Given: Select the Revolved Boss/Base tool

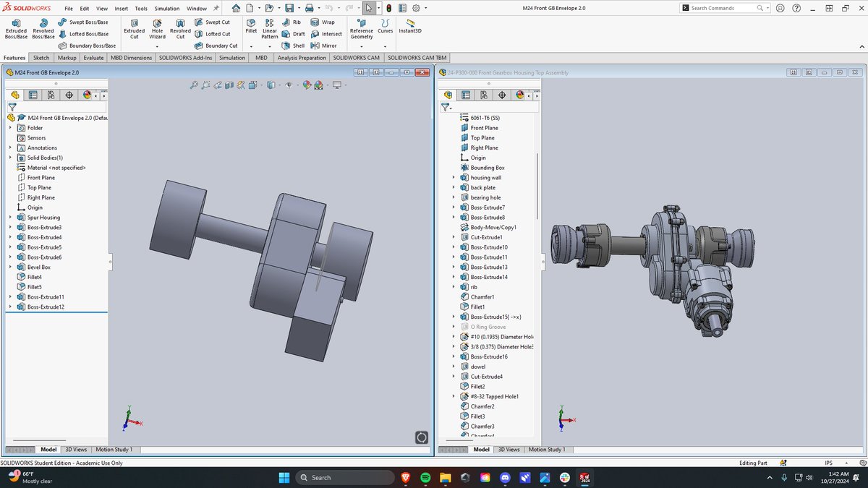Looking at the screenshot, I should 43,29.
